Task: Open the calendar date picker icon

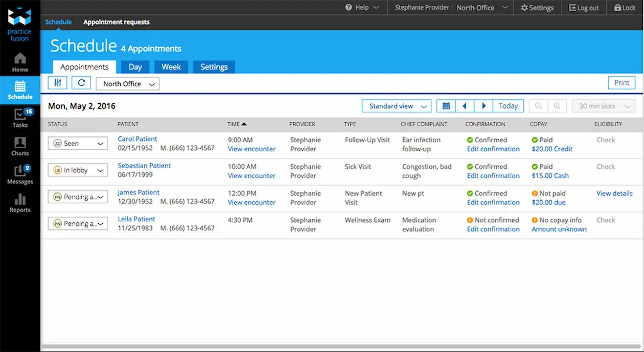Action: point(445,106)
